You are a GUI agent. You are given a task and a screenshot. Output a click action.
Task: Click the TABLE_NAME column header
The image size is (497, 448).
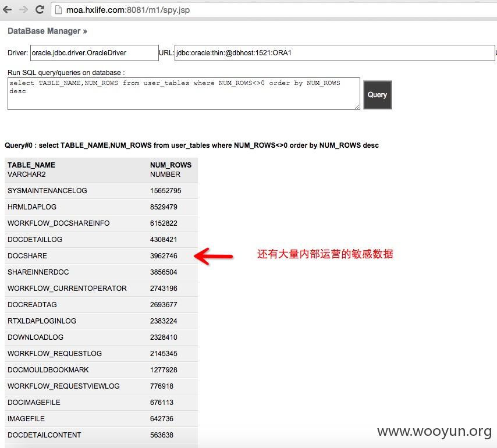[x=31, y=165]
